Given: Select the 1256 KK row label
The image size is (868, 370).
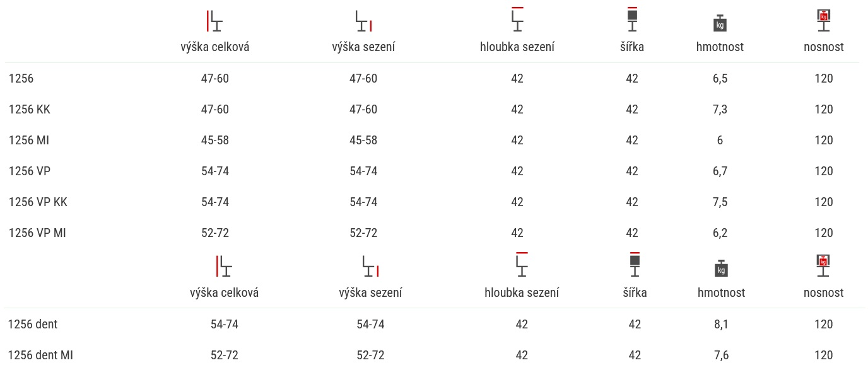Looking at the screenshot, I should pos(30,110).
